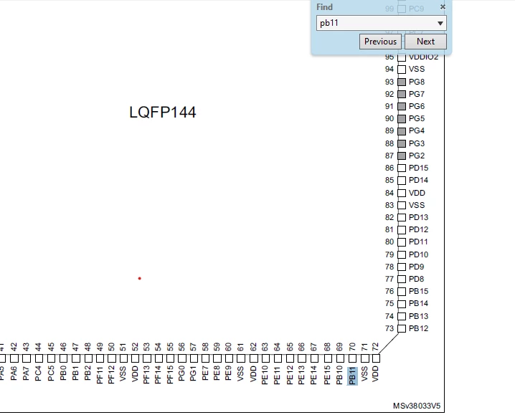
Task: Click the VDDIO2 pin label
Action: click(x=424, y=57)
